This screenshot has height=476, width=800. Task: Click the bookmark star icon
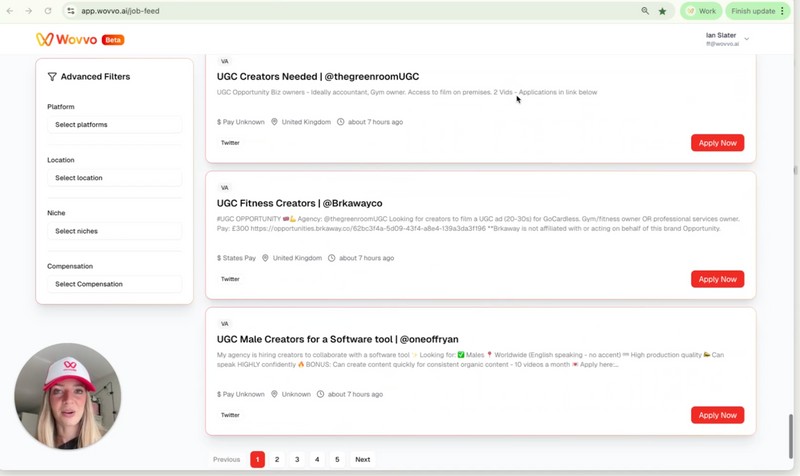pyautogui.click(x=662, y=11)
